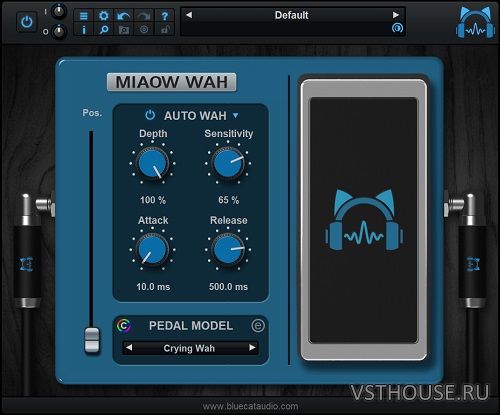The width and height of the screenshot is (500, 415).
Task: Click the Attack knob
Action: pos(152,249)
